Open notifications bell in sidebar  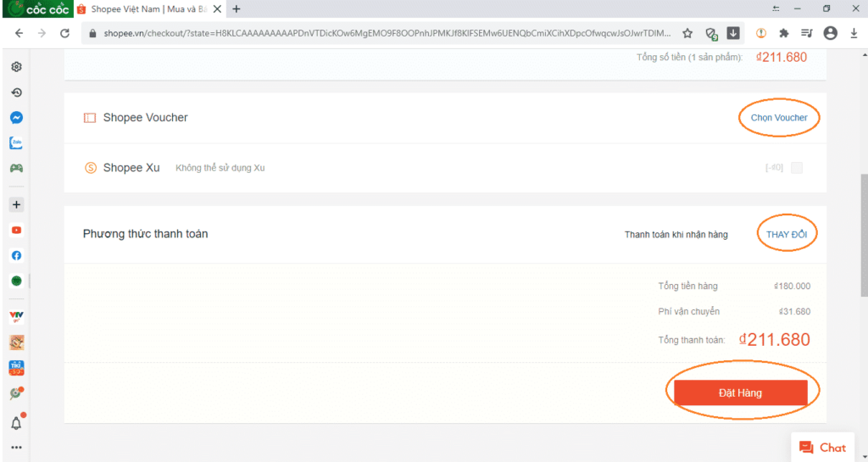pyautogui.click(x=17, y=423)
